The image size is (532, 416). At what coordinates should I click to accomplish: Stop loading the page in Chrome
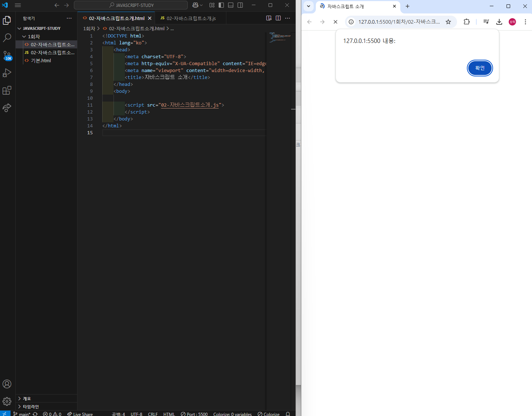336,22
